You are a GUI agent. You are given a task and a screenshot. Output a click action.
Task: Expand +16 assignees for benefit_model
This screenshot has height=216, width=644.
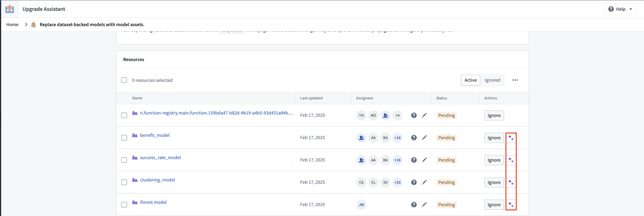click(397, 138)
